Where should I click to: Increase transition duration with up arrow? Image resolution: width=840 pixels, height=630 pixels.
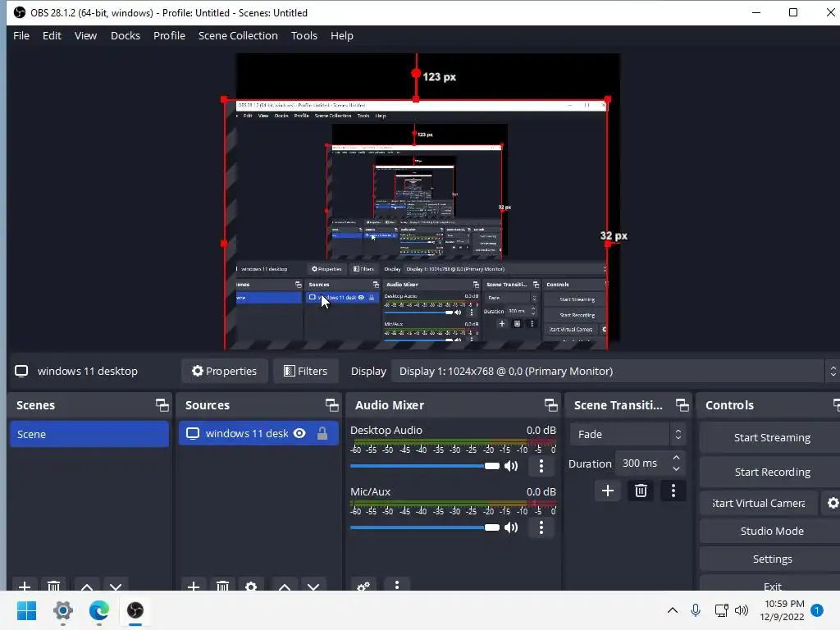pos(677,458)
